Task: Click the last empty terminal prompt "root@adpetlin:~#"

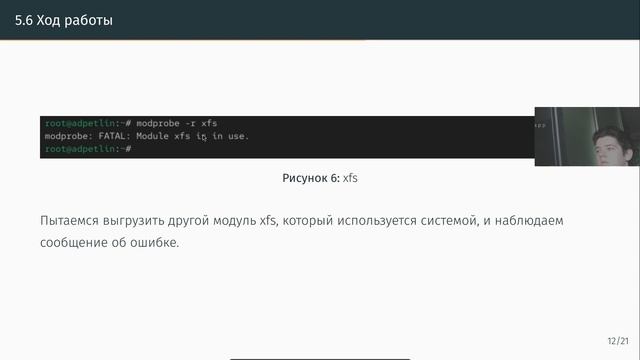Action: tap(88, 149)
